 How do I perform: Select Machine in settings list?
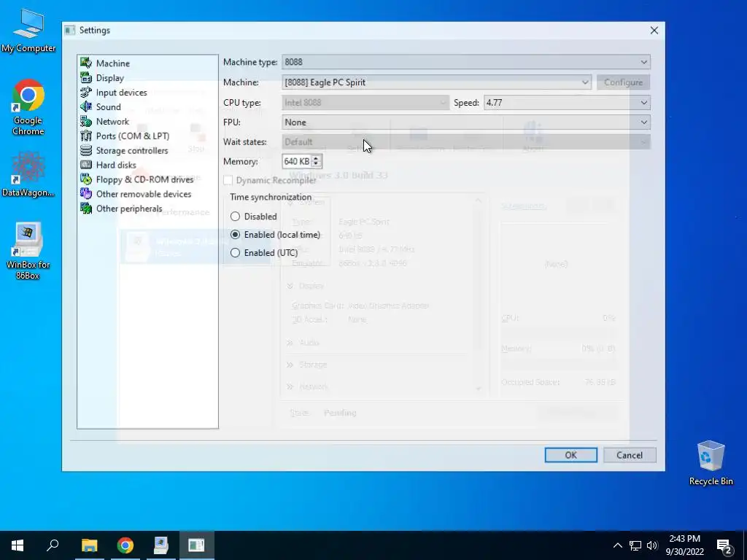113,63
